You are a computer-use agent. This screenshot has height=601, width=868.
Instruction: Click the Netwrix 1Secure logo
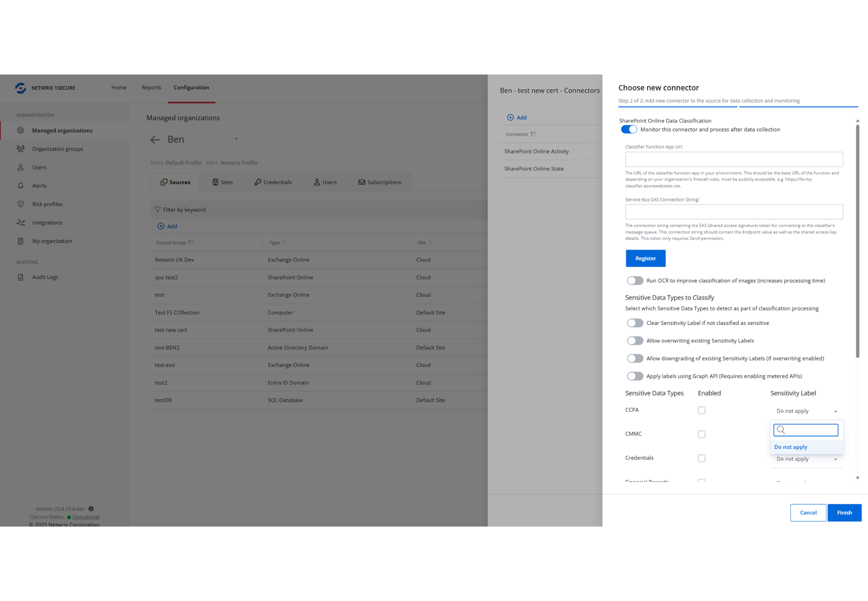pos(20,88)
